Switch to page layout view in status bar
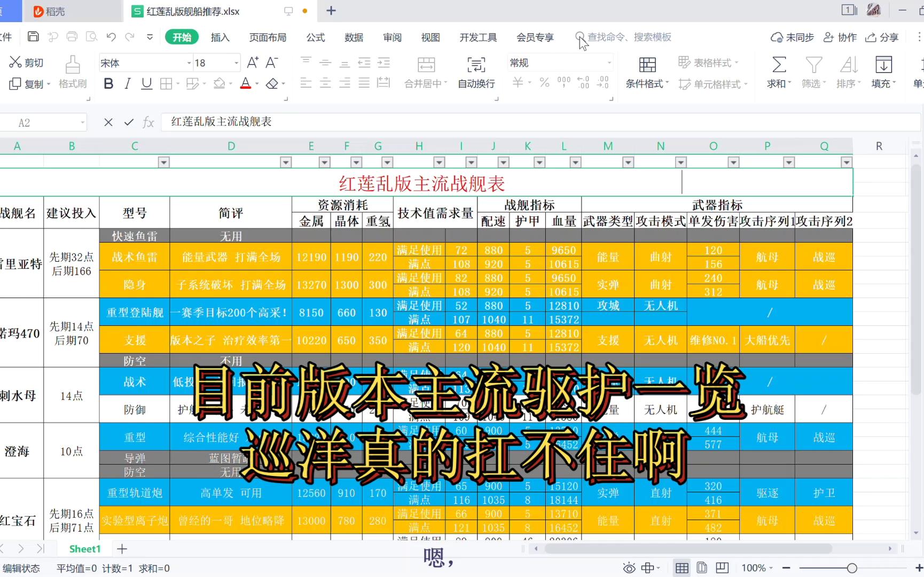 point(702,568)
